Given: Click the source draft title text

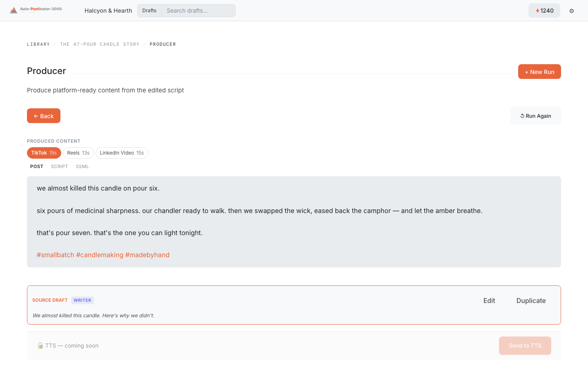Looking at the screenshot, I should tap(94, 315).
